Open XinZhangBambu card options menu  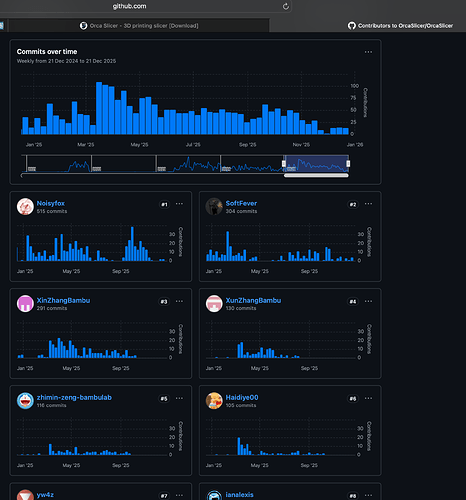[179, 301]
